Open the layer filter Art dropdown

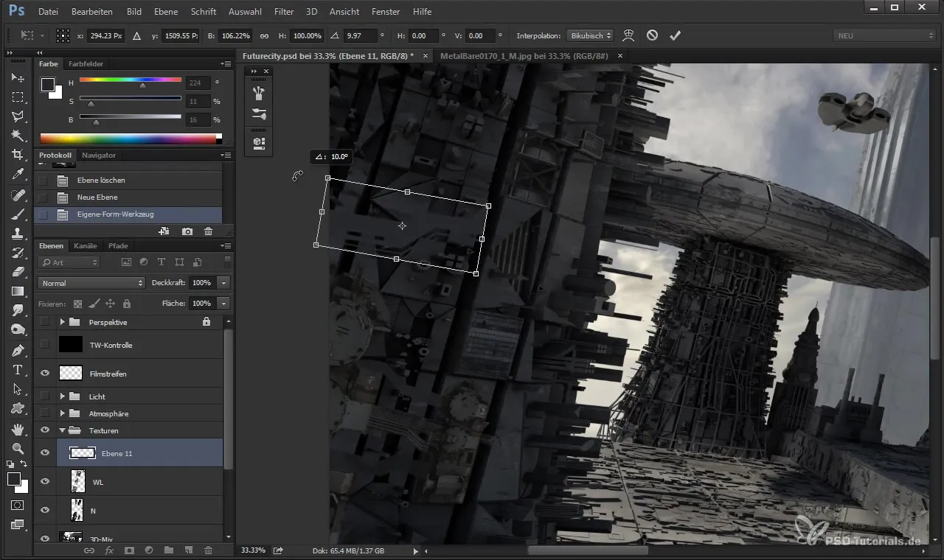[x=69, y=262]
